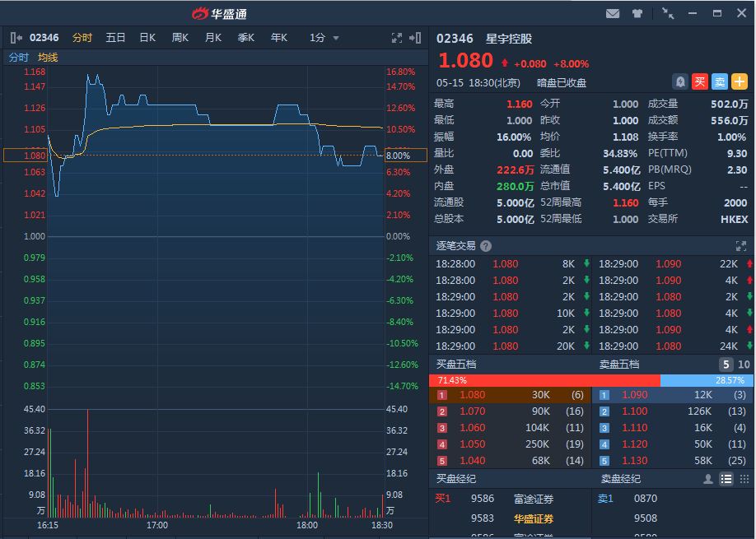Click the 最高 value 1.160
Screen dimensions: 756x539
[520, 104]
